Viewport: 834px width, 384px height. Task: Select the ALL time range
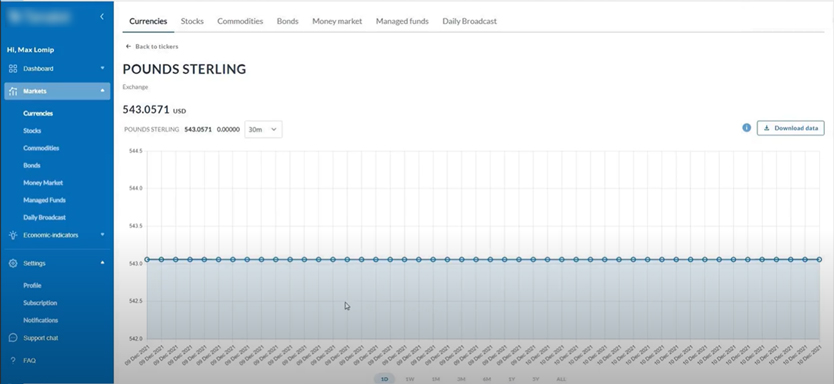coord(561,379)
